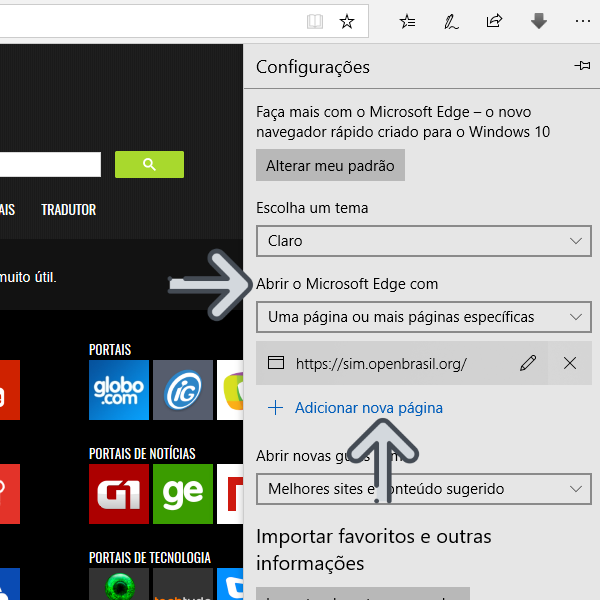Click the page icon beside sim.openbrasil.org
Viewport: 600px width, 600px height.
[276, 363]
